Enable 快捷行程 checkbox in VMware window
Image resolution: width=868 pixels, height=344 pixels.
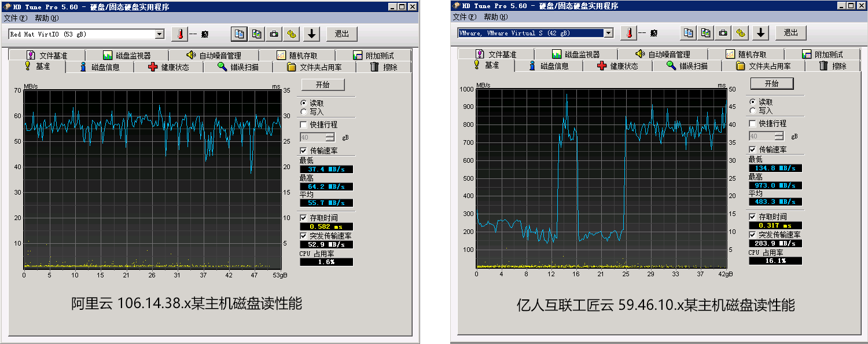pos(752,123)
